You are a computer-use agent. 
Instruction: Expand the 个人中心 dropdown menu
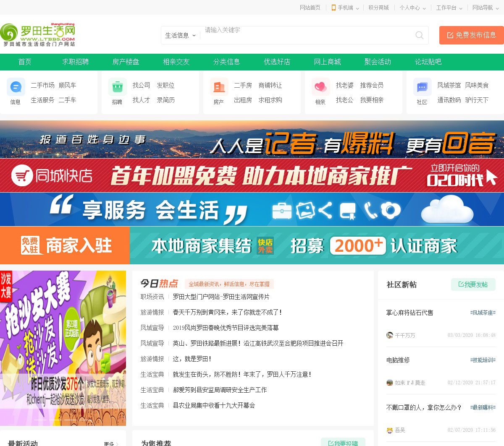pos(412,8)
